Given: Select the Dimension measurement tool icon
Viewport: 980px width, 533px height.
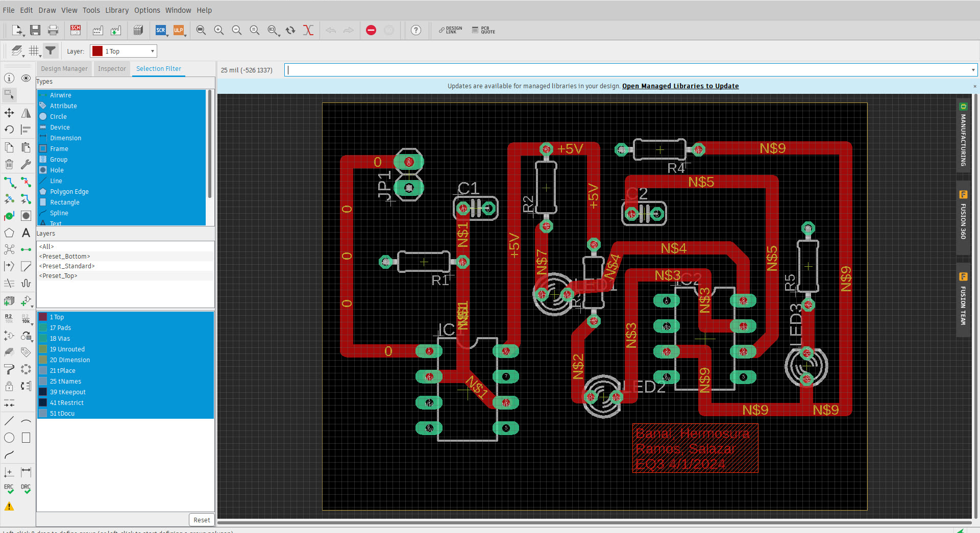Looking at the screenshot, I should [26, 472].
